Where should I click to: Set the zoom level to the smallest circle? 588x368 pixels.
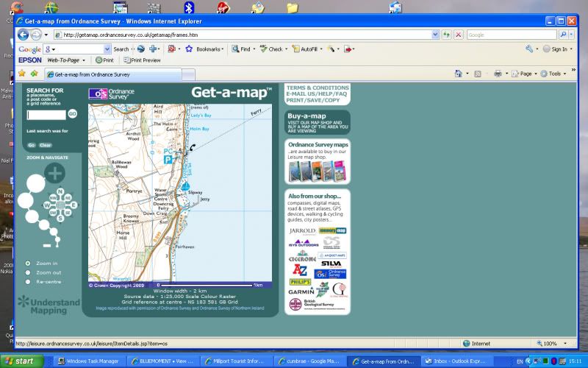[58, 238]
